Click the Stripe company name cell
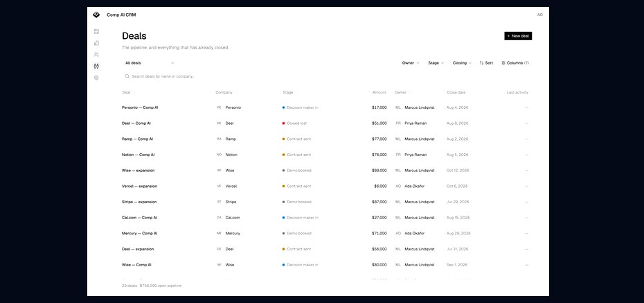This screenshot has height=303, width=644. pyautogui.click(x=231, y=202)
